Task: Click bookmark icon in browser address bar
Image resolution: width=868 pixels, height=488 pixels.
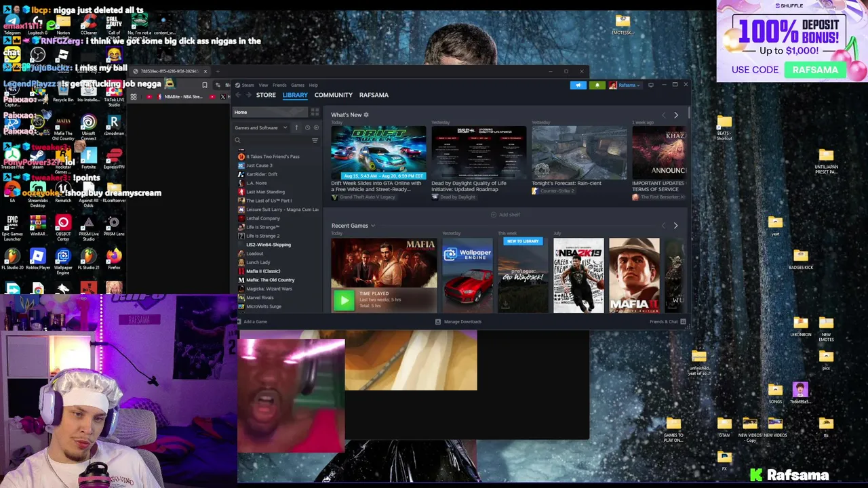Action: point(204,85)
